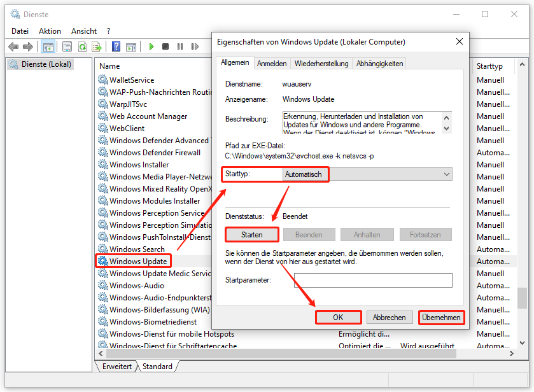Click the pause service toolbar icon

(180, 46)
